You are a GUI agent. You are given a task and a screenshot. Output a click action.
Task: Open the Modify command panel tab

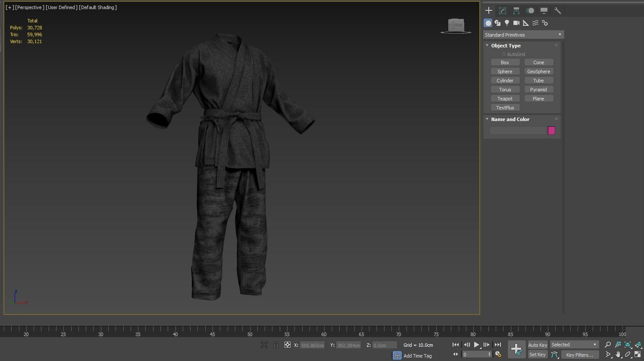pyautogui.click(x=503, y=11)
